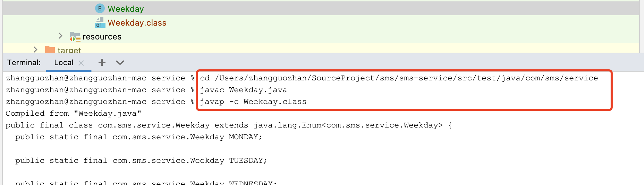The image size is (644, 185).
Task: Click the MONDAY field output line
Action: [138, 137]
